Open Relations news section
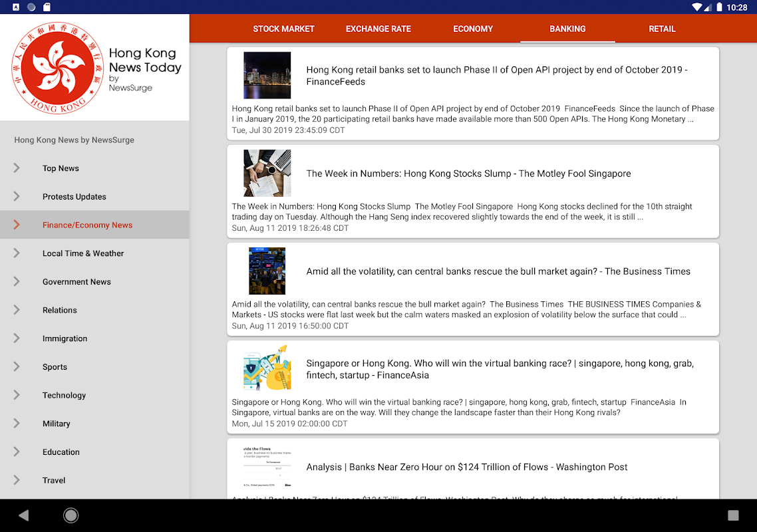The image size is (757, 532). tap(94, 310)
